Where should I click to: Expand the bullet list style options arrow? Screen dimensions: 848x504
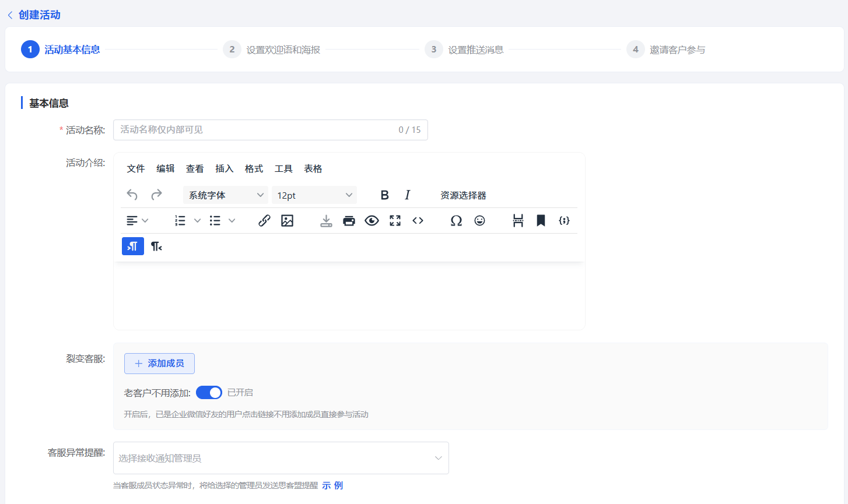click(x=232, y=221)
